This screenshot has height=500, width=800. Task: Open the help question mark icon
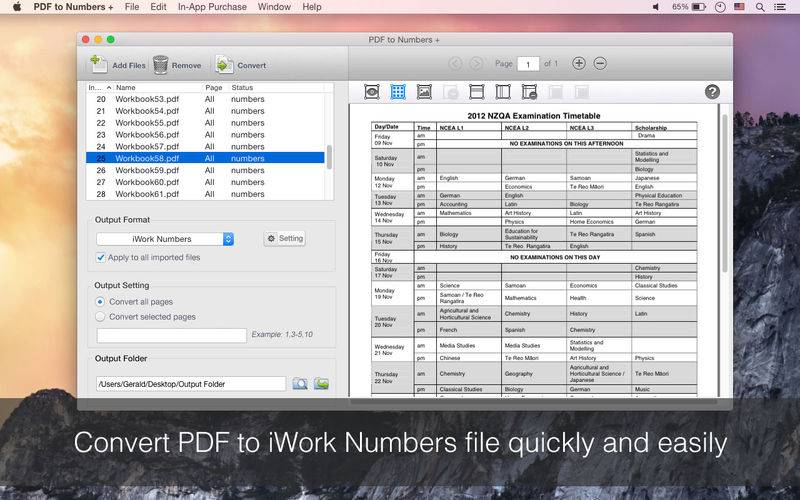(712, 92)
